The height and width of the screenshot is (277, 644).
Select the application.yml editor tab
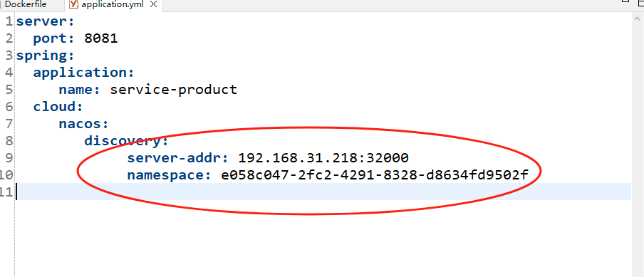(x=108, y=4)
